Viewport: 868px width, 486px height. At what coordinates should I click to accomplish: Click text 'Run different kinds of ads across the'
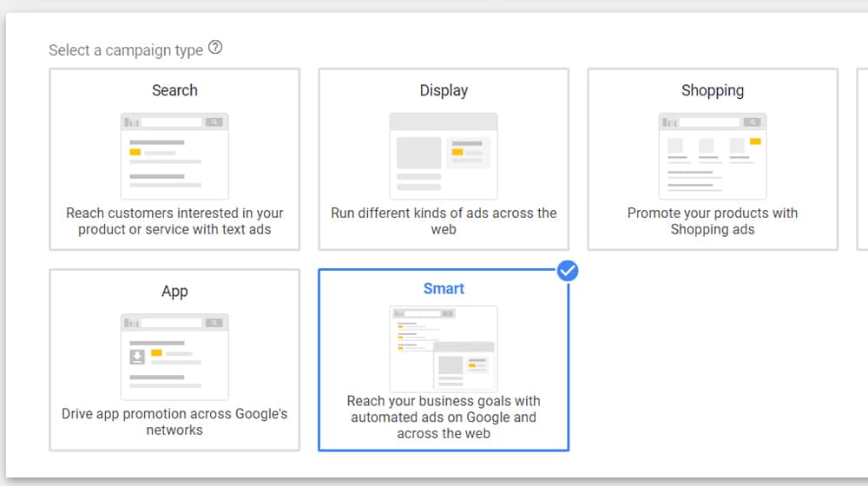pyautogui.click(x=444, y=213)
